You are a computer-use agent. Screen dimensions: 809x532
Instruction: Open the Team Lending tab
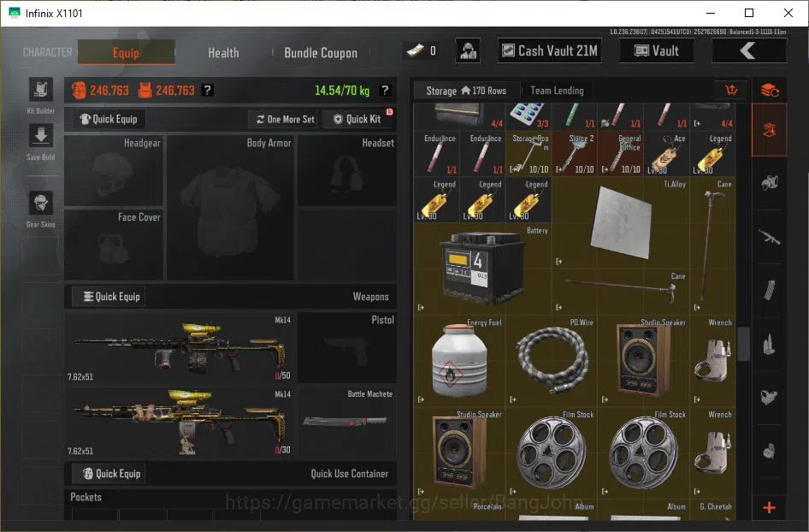[x=558, y=91]
